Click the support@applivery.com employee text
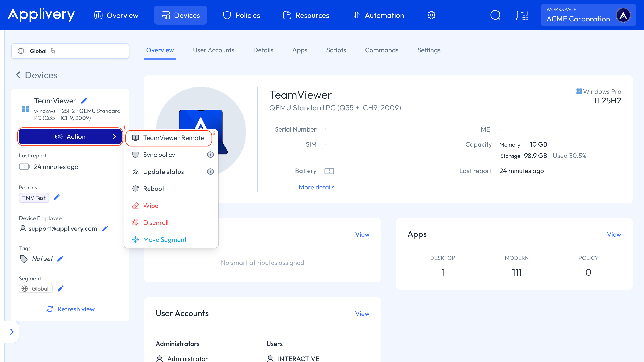Image resolution: width=644 pixels, height=362 pixels. (x=63, y=229)
